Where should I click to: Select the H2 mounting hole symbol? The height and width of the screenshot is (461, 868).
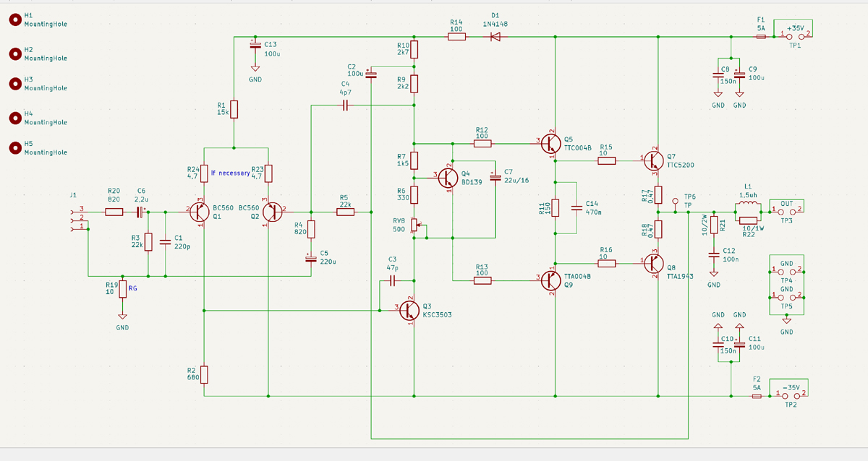coord(14,53)
